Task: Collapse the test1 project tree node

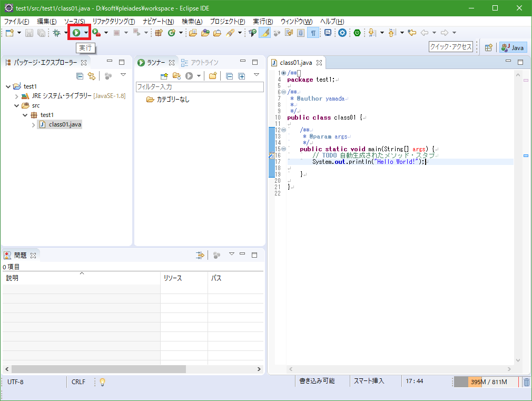Action: tap(8, 86)
